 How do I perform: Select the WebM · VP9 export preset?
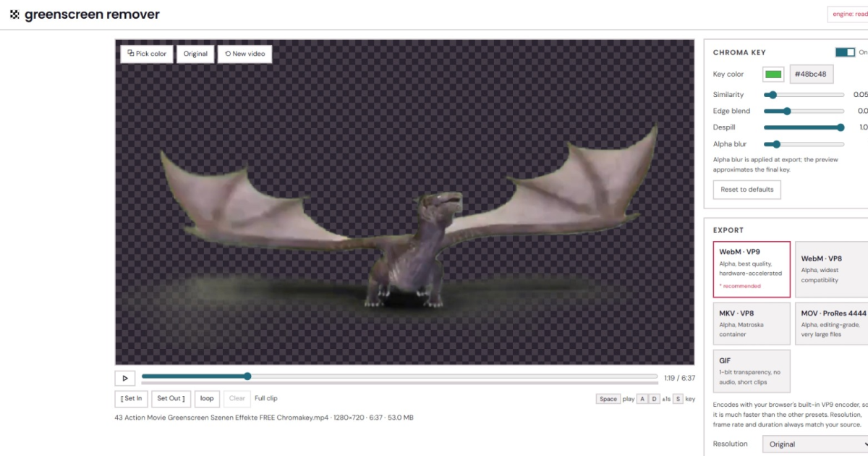pos(752,269)
